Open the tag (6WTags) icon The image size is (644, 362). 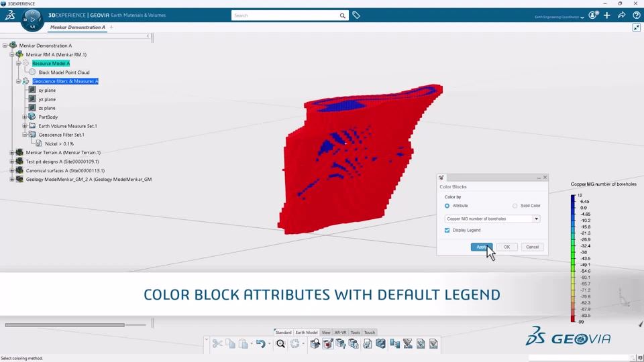click(x=356, y=15)
